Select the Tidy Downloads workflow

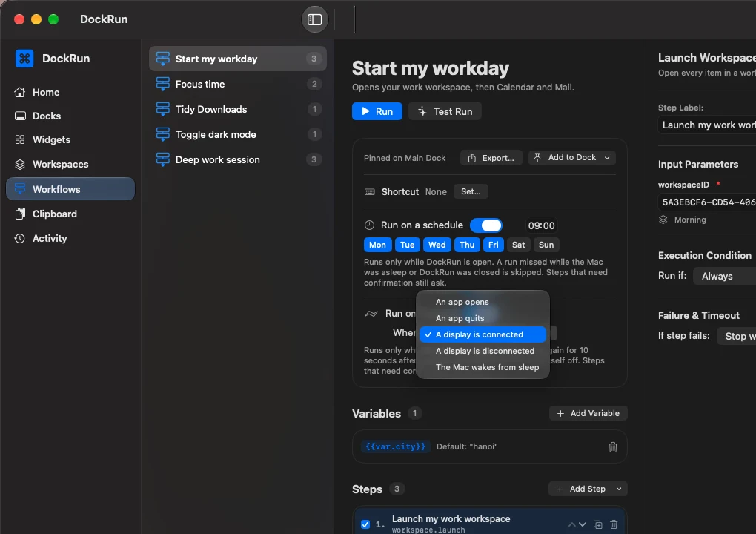(x=238, y=109)
